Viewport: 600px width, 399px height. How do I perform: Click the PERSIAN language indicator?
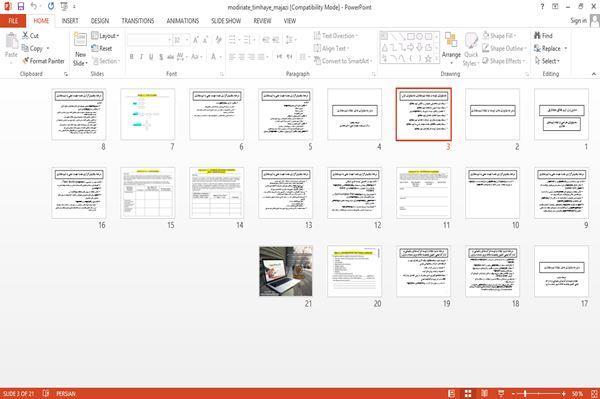[x=66, y=393]
